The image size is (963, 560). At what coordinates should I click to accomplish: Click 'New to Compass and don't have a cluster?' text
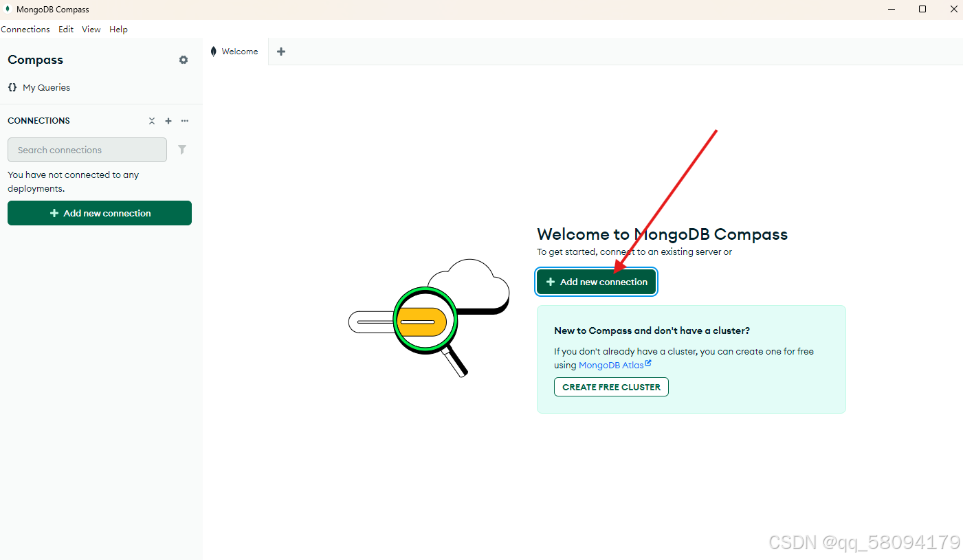pos(652,331)
